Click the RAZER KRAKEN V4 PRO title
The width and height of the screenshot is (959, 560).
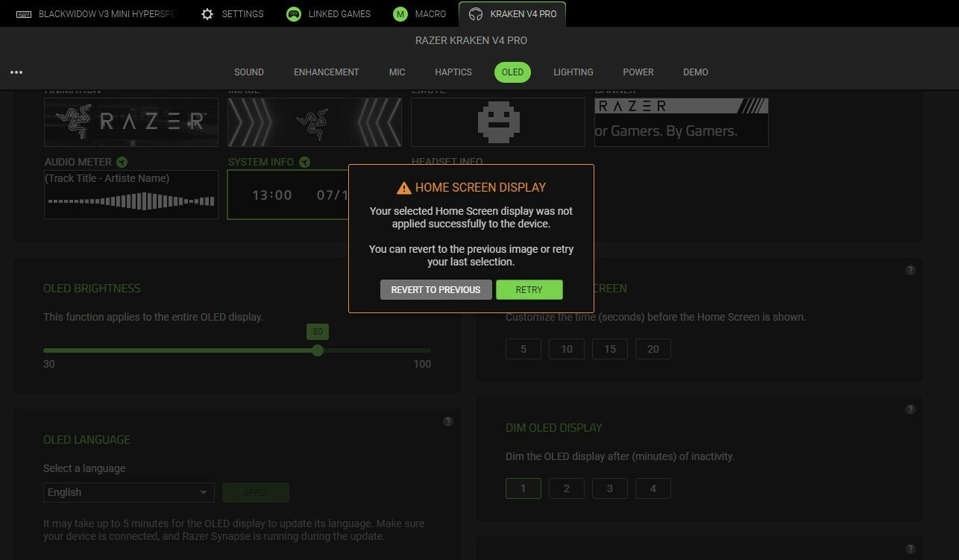[x=471, y=40]
